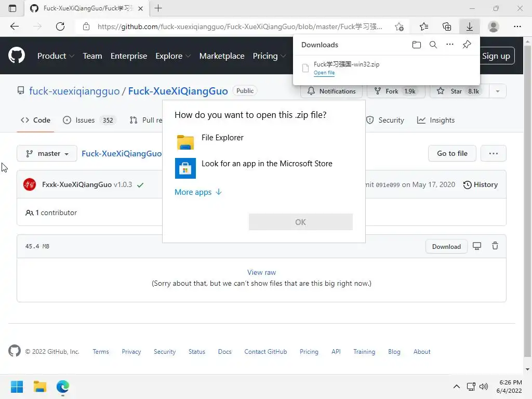Image resolution: width=532 pixels, height=399 pixels.
Task: Click the GitHub Octocat logo in header
Action: point(16,56)
